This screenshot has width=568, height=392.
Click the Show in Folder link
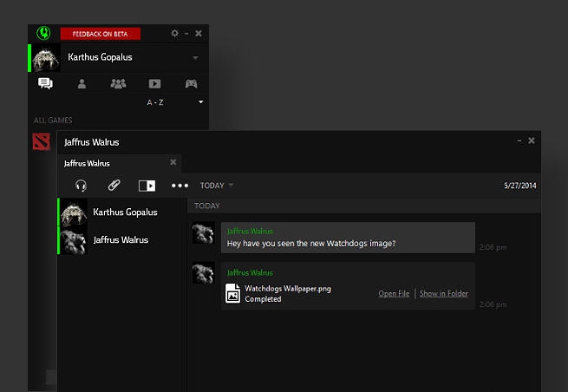pos(443,294)
